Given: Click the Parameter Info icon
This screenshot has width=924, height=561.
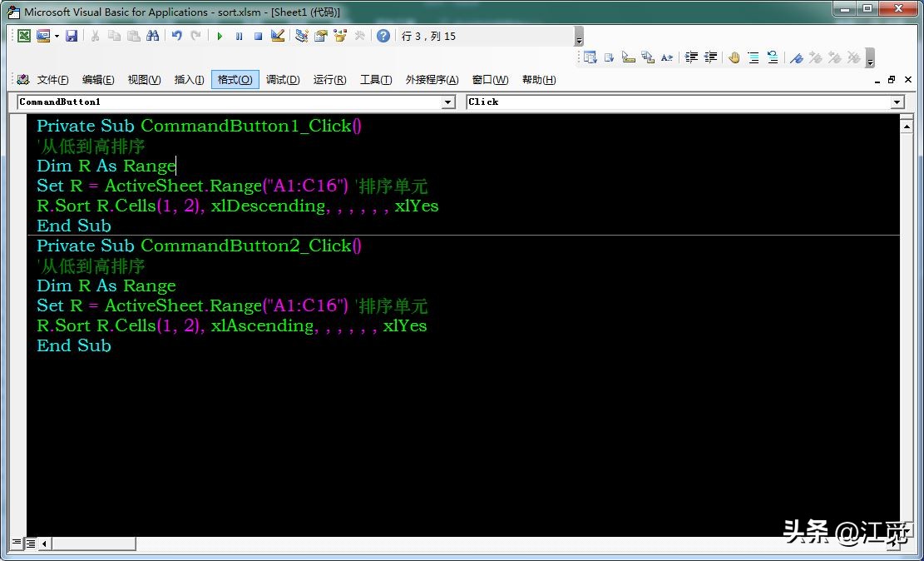Looking at the screenshot, I should click(x=648, y=57).
